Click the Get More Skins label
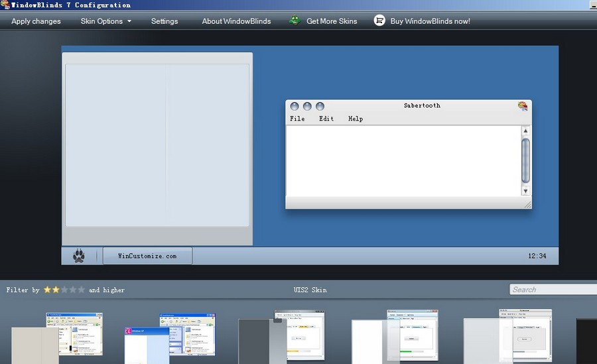 coord(332,21)
